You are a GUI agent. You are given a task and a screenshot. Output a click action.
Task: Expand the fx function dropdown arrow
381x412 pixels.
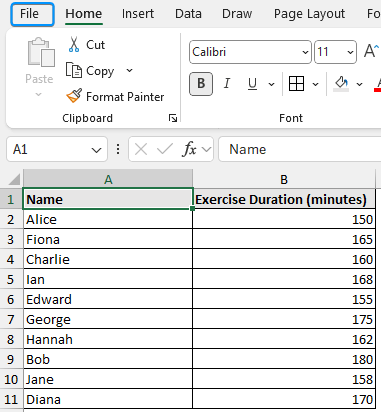[x=206, y=149]
